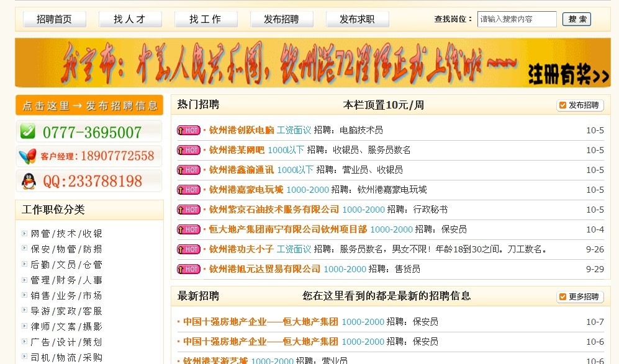Open 钦州紫京石油技术服务有限公司 listing

[x=274, y=210]
